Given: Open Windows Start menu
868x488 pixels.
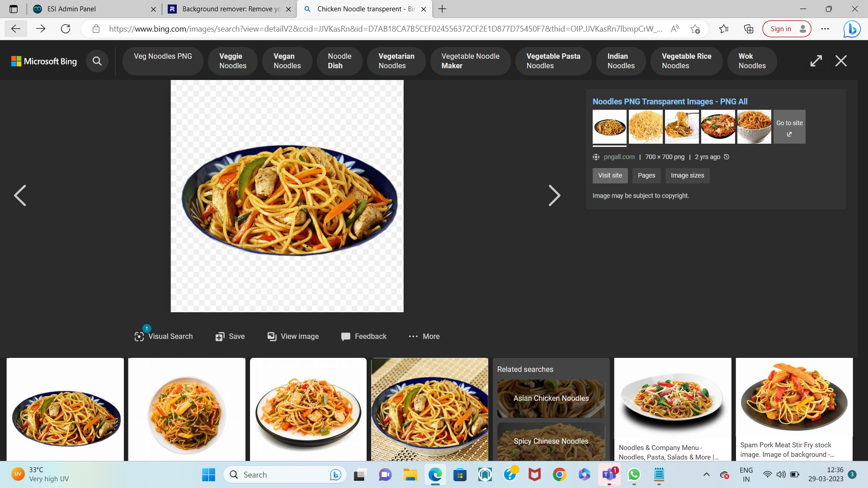Looking at the screenshot, I should click(x=208, y=475).
